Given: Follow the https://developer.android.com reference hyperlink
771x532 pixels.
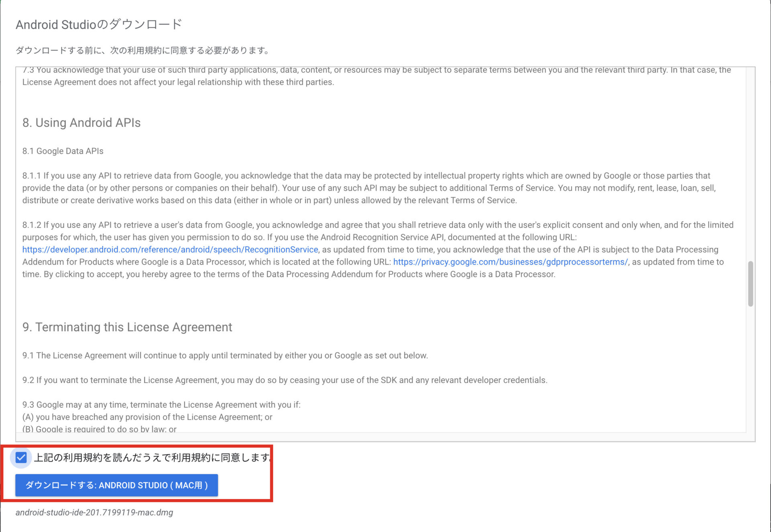Looking at the screenshot, I should click(170, 249).
